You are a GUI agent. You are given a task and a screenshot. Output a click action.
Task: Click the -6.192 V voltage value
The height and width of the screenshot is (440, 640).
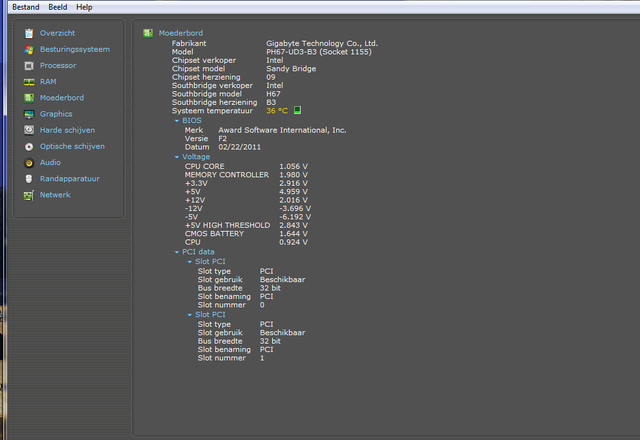[295, 217]
